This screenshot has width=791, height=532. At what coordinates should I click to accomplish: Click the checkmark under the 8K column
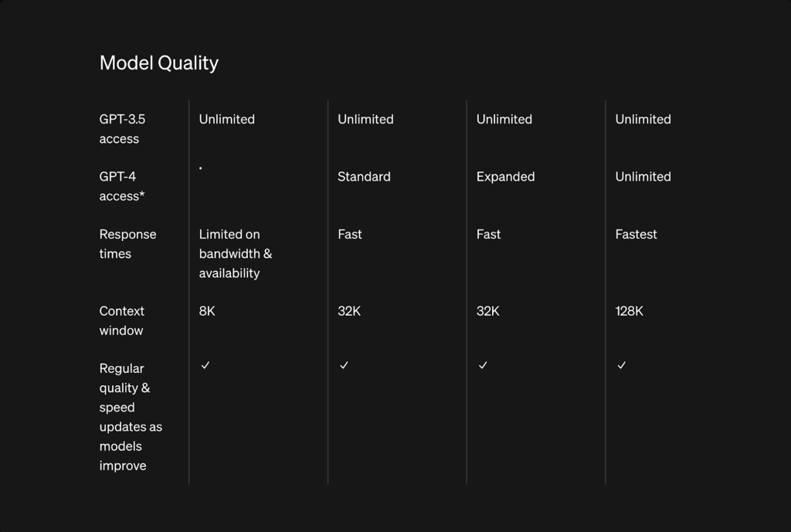pyautogui.click(x=205, y=365)
